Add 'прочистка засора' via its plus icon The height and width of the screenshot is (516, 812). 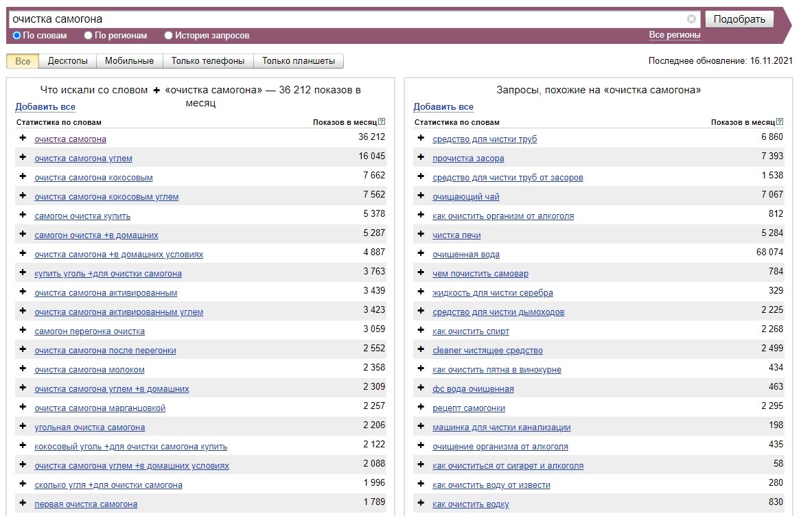[x=421, y=157]
